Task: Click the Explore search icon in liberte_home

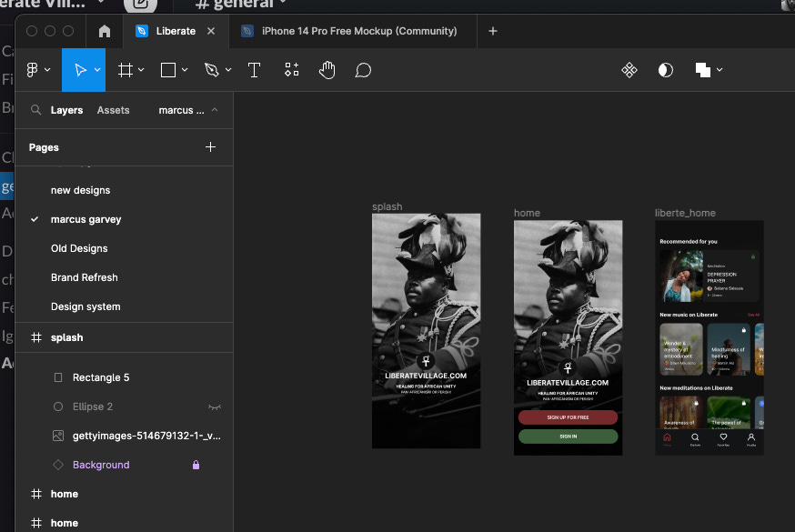Action: 695,437
